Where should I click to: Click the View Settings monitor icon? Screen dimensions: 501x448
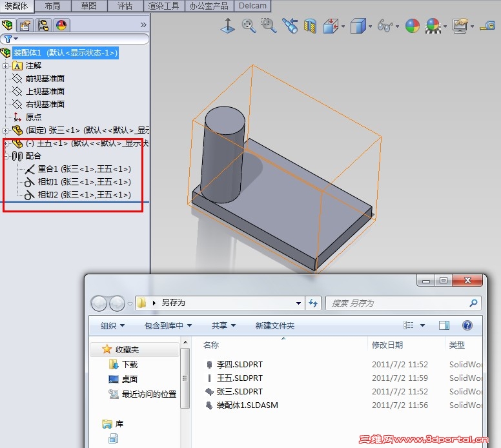[x=460, y=26]
